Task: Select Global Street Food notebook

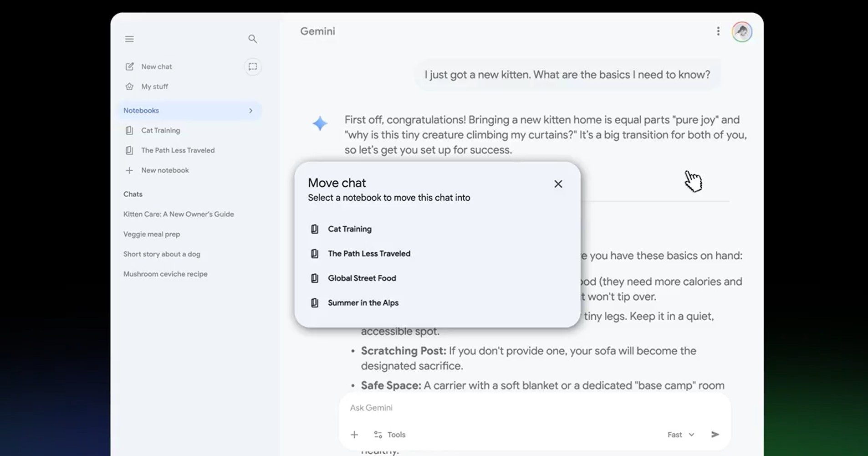Action: (362, 278)
